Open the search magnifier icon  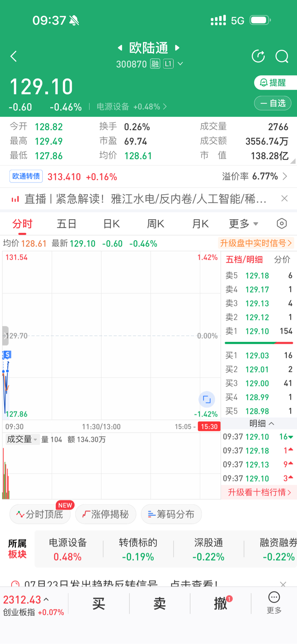282,56
